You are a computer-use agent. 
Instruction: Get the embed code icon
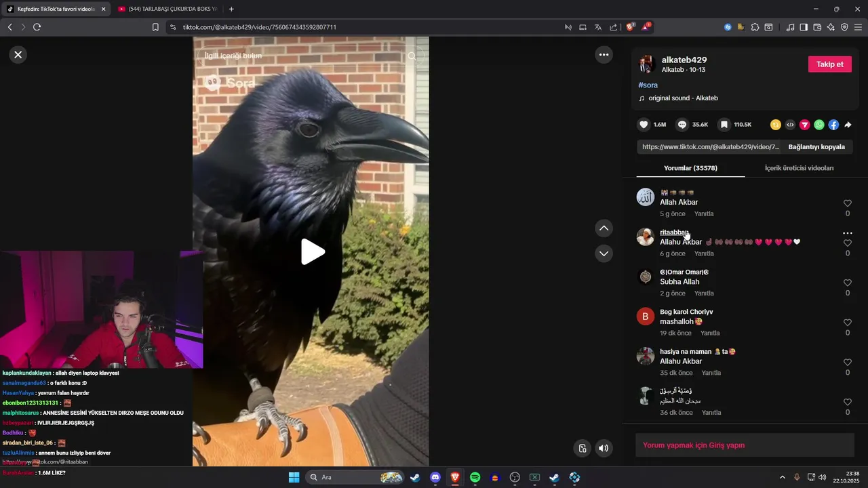coord(790,125)
